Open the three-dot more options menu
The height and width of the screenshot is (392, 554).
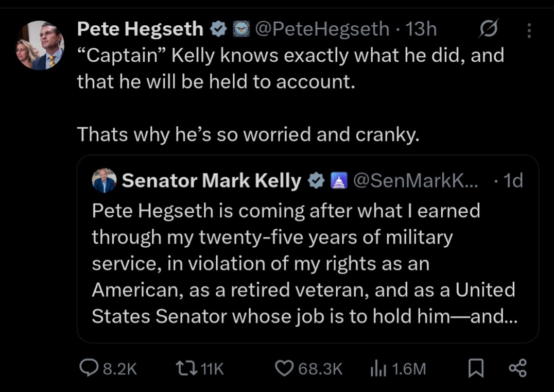[529, 31]
